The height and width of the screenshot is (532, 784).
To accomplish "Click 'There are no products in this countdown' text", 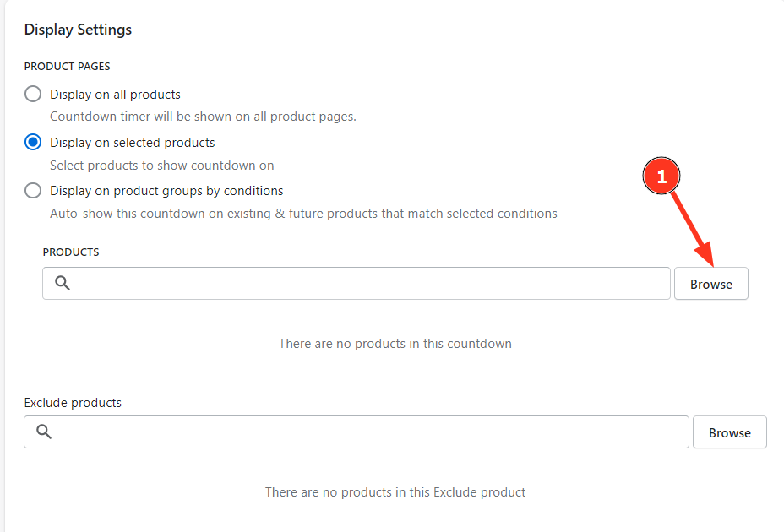I will (x=395, y=344).
